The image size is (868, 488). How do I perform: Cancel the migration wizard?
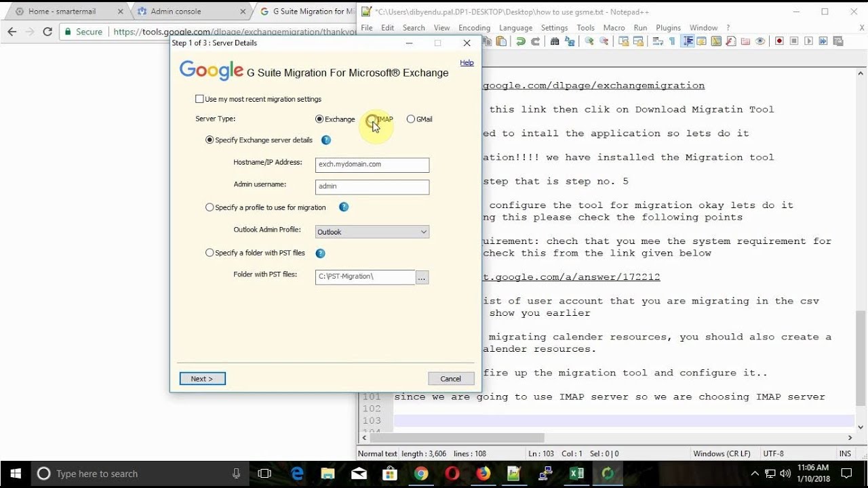point(450,379)
